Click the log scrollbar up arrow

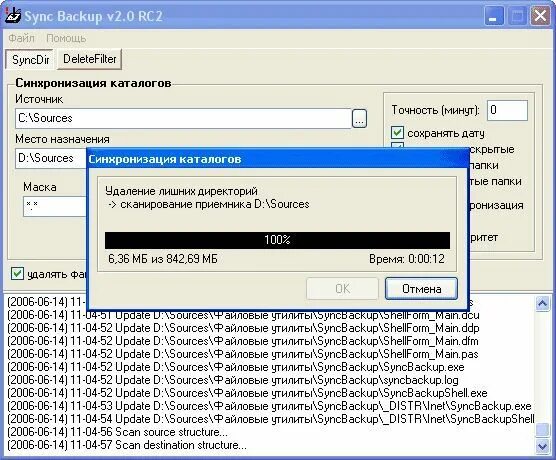point(542,304)
